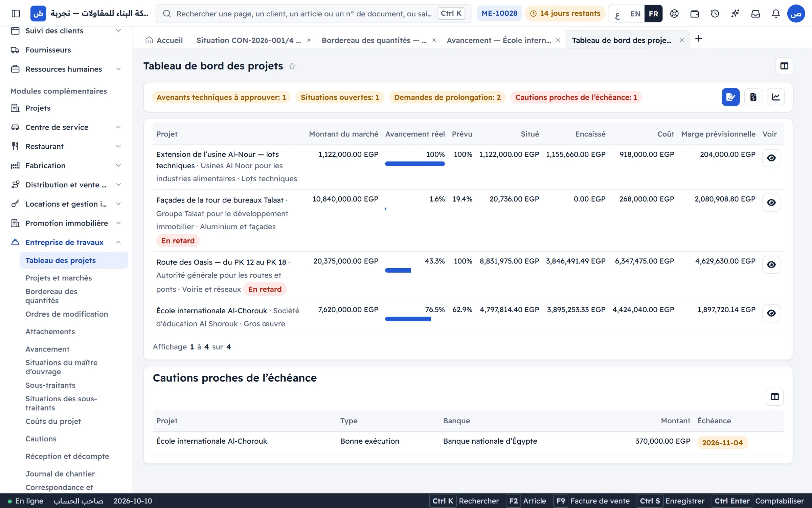This screenshot has width=812, height=508.
Task: Open the notifications bell
Action: click(775, 14)
